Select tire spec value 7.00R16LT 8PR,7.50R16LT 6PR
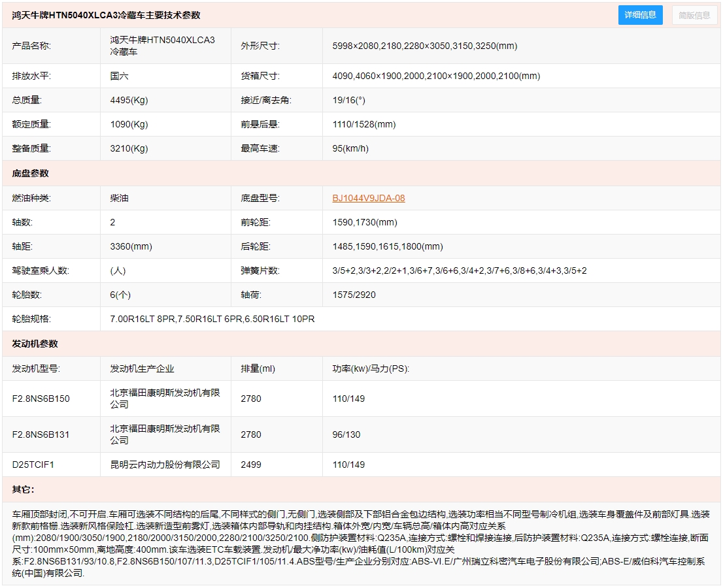The image size is (723, 588). [212, 319]
